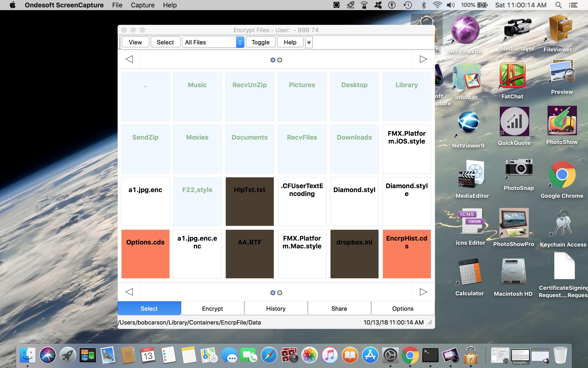Click the Select toolbar button

click(x=165, y=42)
